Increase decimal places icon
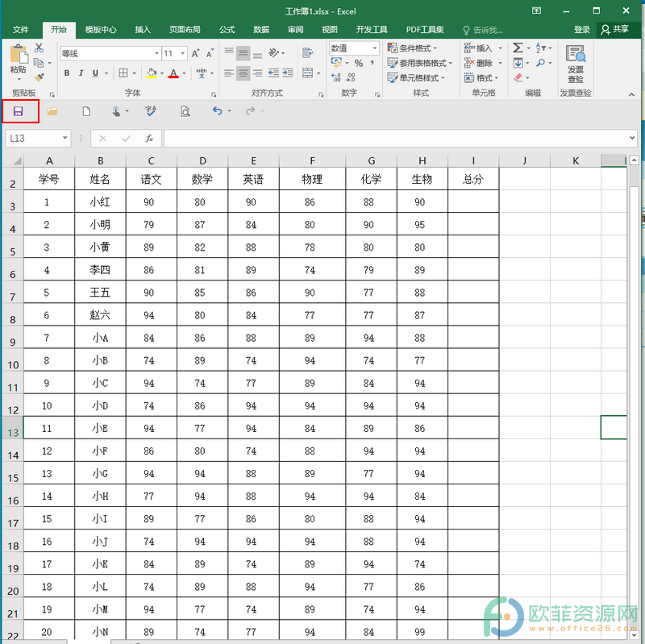Image resolution: width=645 pixels, height=644 pixels. tap(336, 77)
